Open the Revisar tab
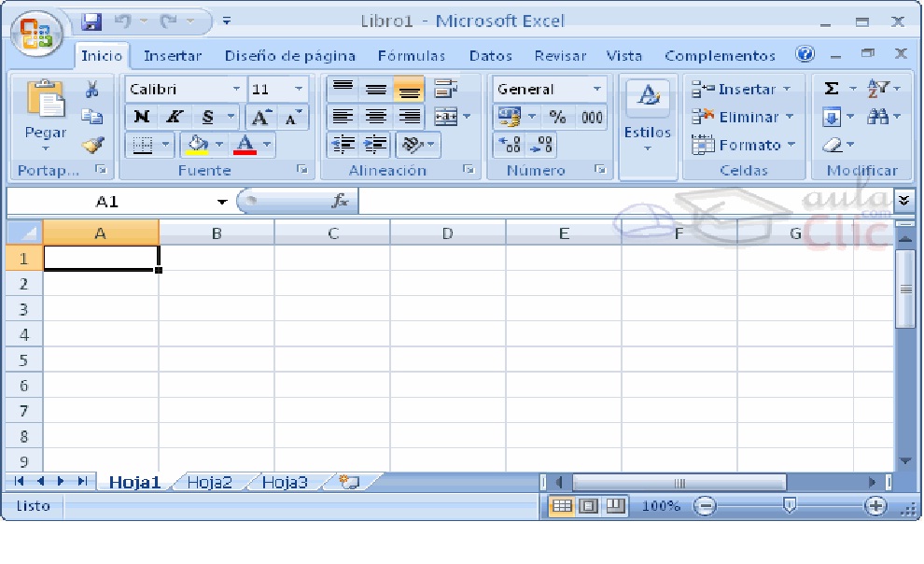Screen dimensions: 924x564 point(560,56)
